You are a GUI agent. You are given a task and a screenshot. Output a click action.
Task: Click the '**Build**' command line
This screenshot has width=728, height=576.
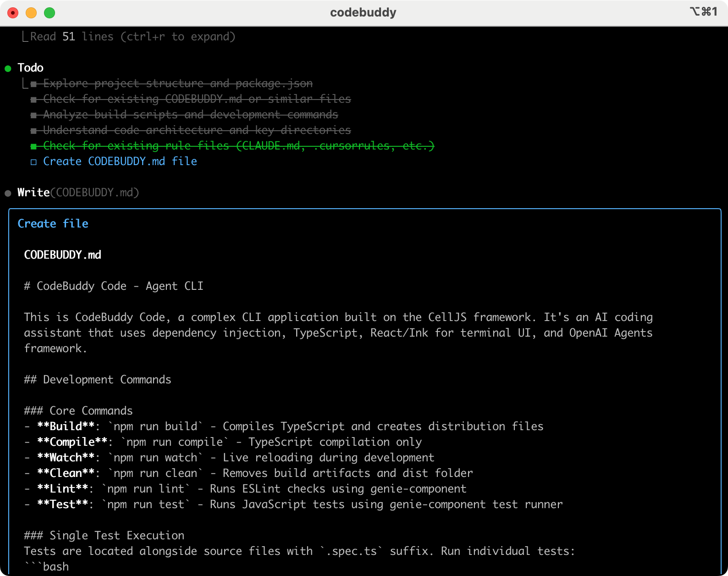pos(284,426)
